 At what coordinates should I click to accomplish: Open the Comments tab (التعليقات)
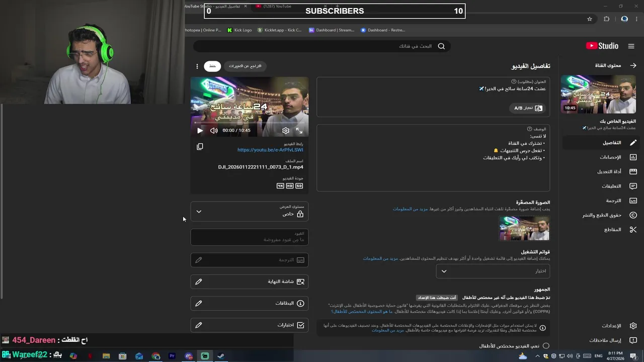pyautogui.click(x=600, y=186)
